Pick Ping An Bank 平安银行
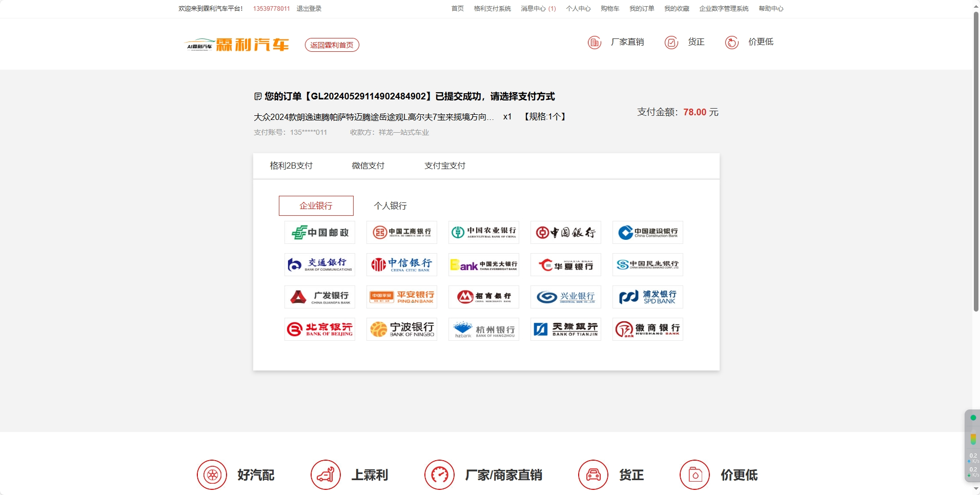This screenshot has height=495, width=980. click(x=402, y=297)
